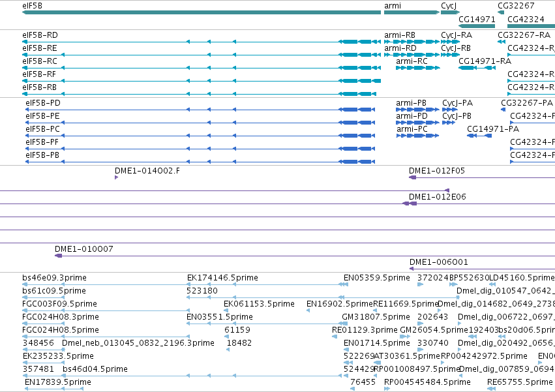This screenshot has height=392, width=555.
Task: Select transcript CycJ-RB
Action: click(x=456, y=48)
